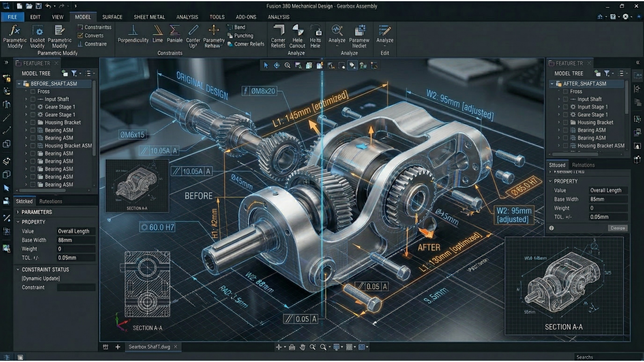Select the Perpendicularity constraint tool
The height and width of the screenshot is (362, 644).
[x=133, y=35]
